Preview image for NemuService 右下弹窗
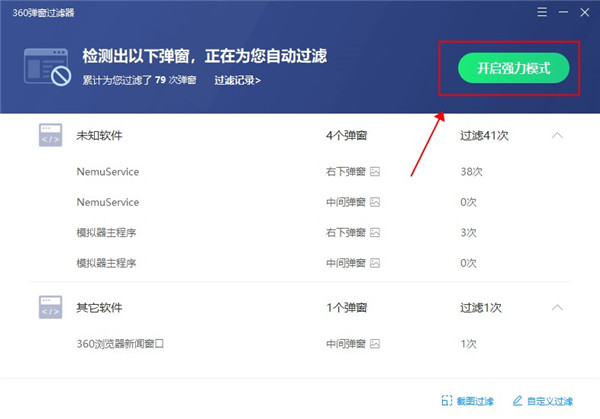Screen dimensions: 600x419 pos(375,171)
